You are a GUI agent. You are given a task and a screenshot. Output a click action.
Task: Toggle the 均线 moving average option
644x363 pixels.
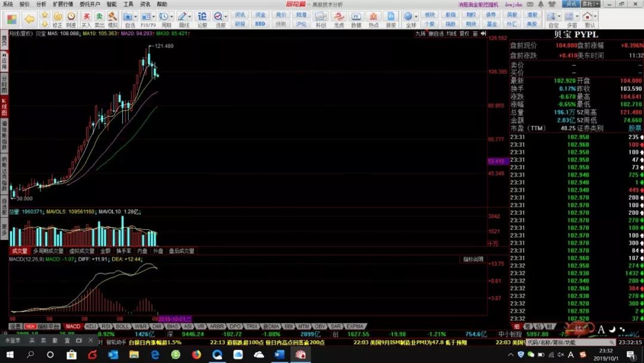[x=451, y=33]
